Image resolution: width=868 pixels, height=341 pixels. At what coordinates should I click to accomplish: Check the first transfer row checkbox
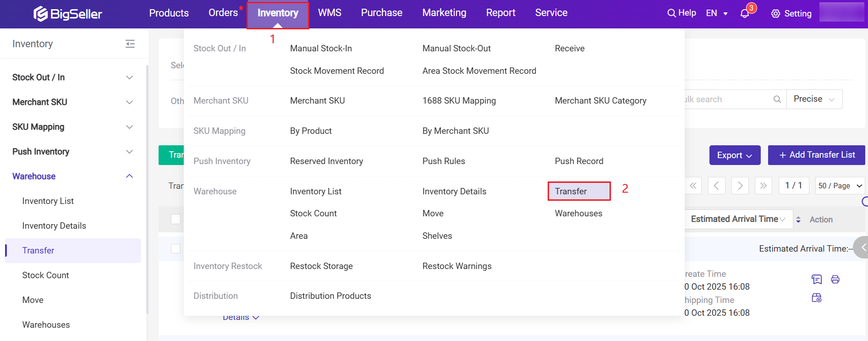(176, 248)
